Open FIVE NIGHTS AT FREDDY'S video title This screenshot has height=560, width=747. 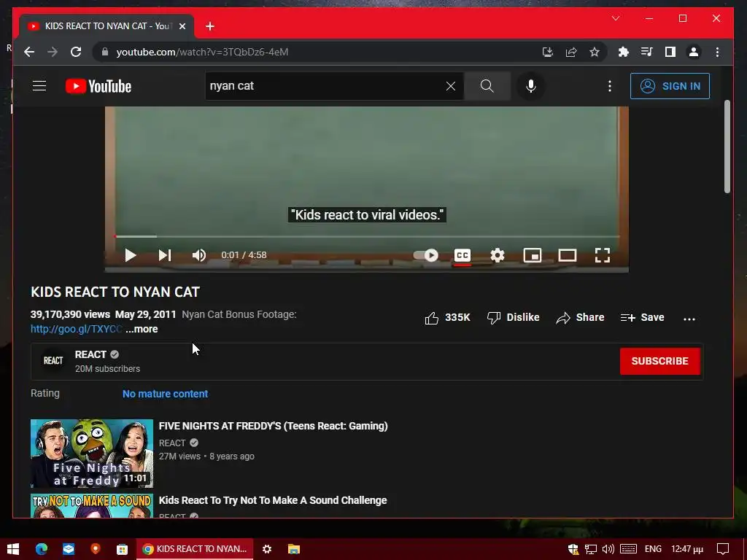tap(273, 426)
